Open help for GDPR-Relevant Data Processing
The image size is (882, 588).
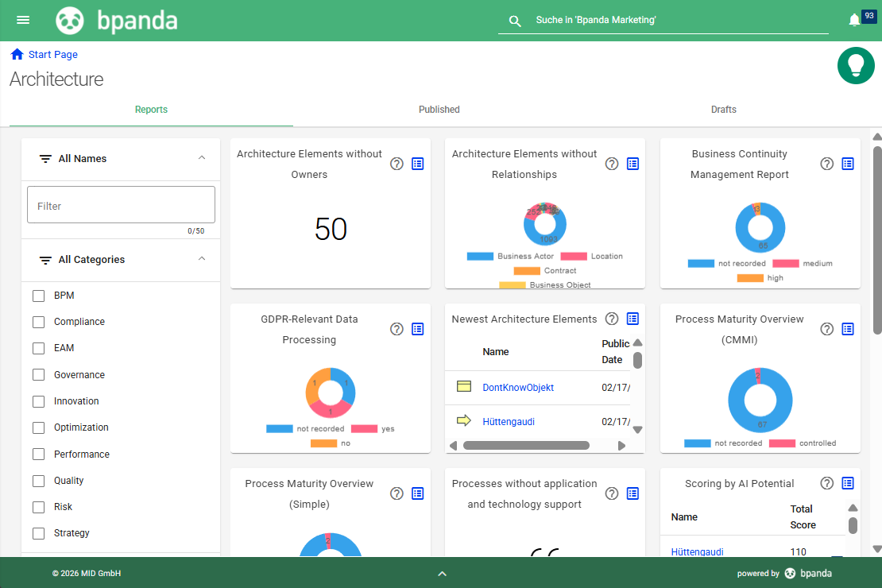tap(397, 328)
